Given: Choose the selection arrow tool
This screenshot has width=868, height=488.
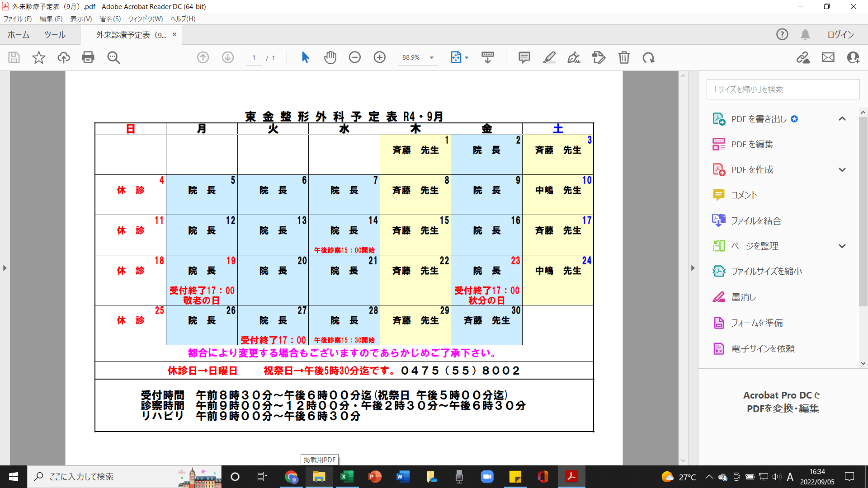Looking at the screenshot, I should click(x=305, y=57).
